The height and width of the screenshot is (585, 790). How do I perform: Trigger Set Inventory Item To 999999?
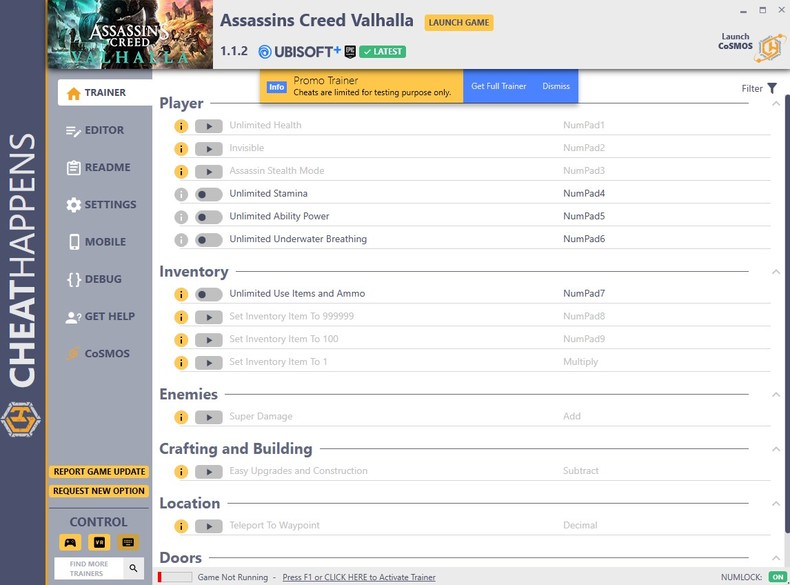pyautogui.click(x=209, y=317)
